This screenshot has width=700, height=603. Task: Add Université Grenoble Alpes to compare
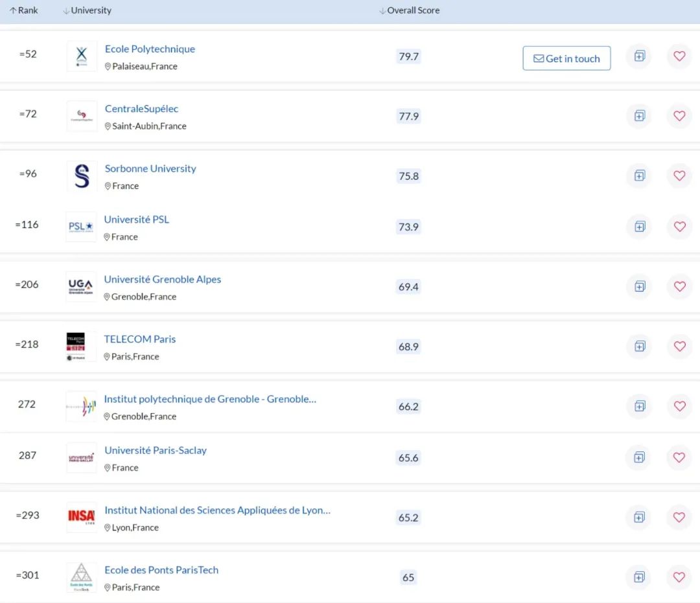tap(640, 286)
